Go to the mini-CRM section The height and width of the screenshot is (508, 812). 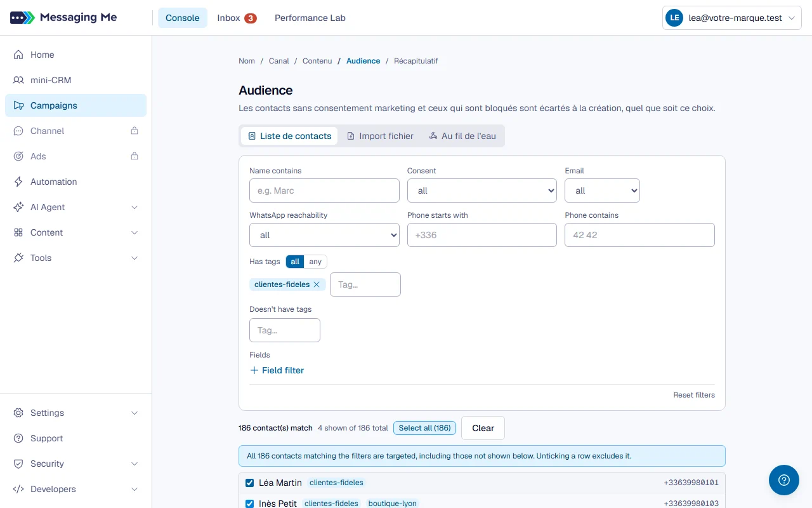(x=75, y=80)
